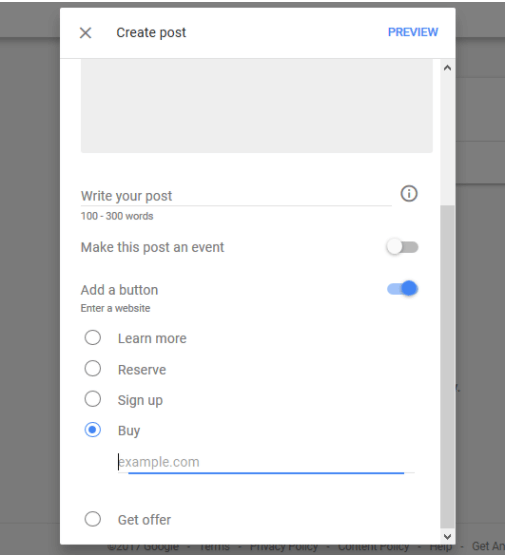Viewport: 506px width, 557px height.
Task: Focus the example.com website field
Action: point(266,463)
